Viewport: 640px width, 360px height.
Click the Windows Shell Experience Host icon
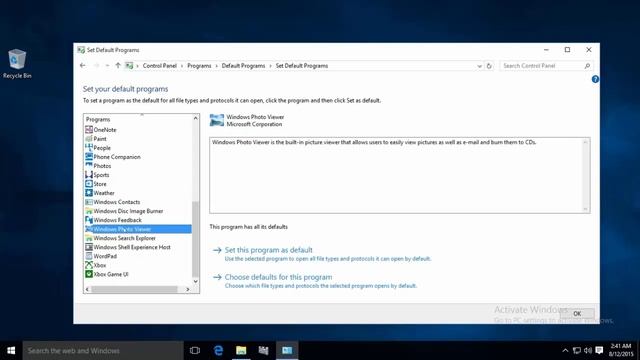[89, 247]
